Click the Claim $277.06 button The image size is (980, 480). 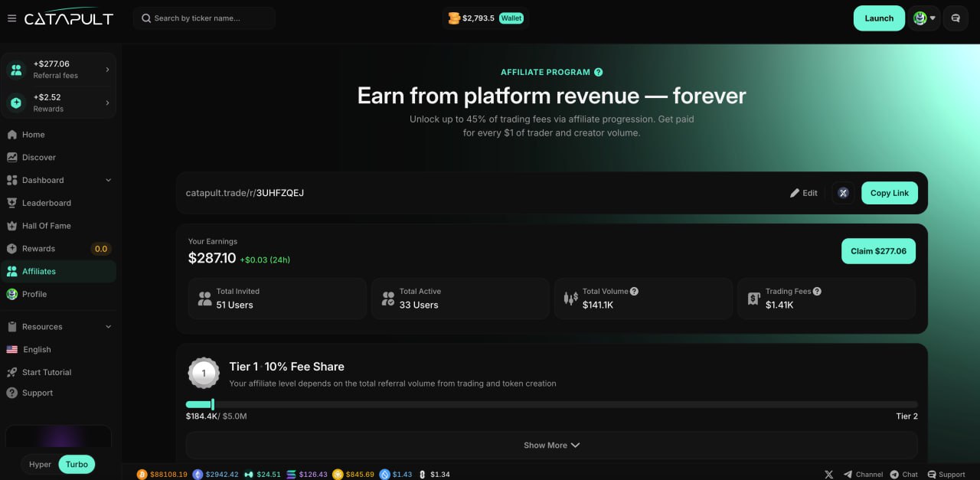878,251
